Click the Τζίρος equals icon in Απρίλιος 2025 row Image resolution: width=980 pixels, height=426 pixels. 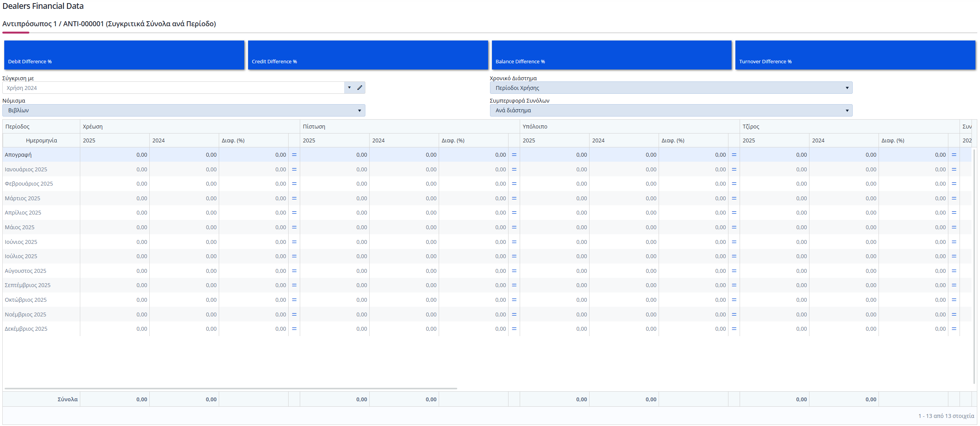[x=954, y=213]
